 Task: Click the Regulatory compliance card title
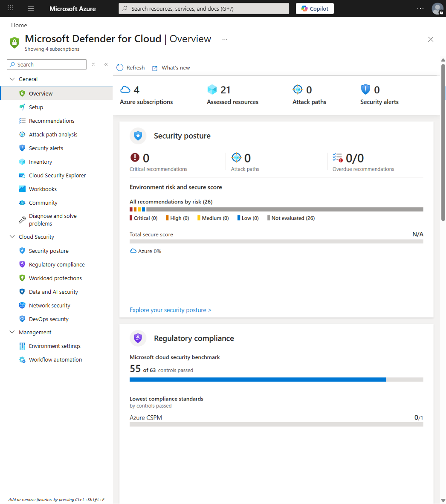[x=194, y=339]
